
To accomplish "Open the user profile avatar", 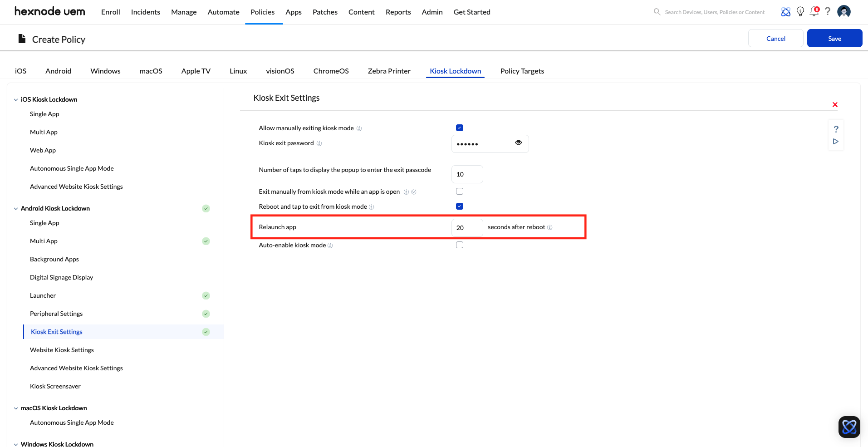I will (x=844, y=11).
